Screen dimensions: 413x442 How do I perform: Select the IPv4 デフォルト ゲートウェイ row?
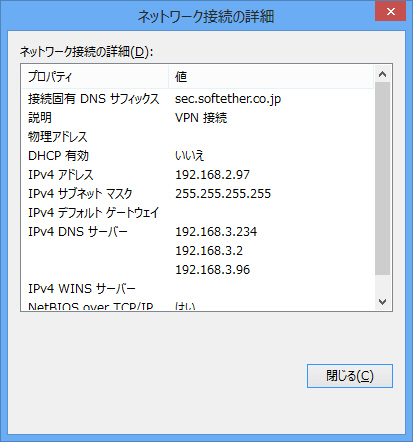point(198,213)
